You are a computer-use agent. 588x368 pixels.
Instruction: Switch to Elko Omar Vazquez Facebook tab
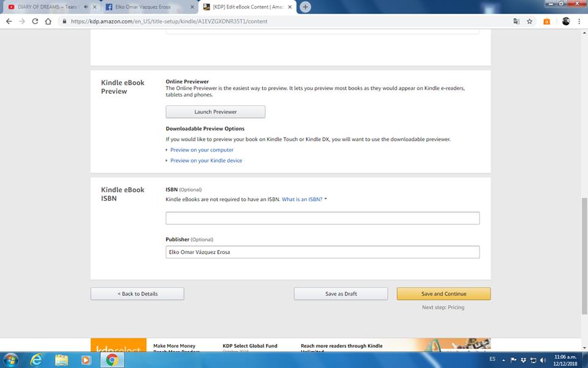(x=147, y=7)
